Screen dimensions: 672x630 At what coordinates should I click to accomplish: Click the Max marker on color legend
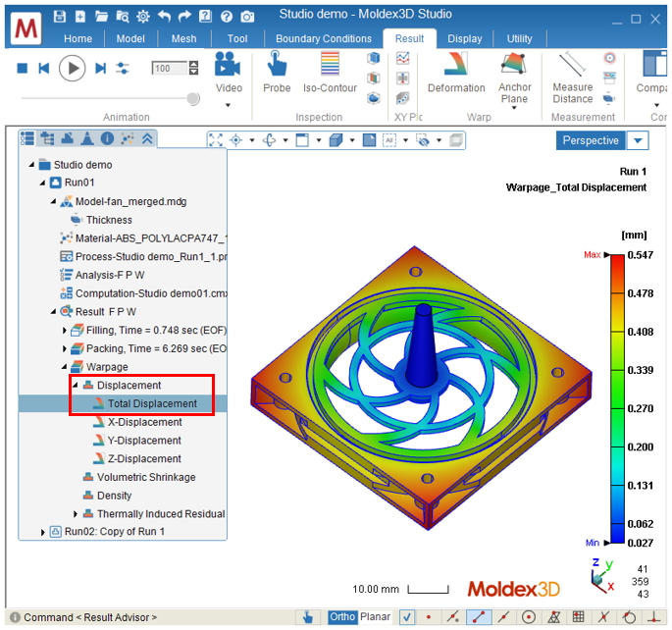click(x=596, y=254)
